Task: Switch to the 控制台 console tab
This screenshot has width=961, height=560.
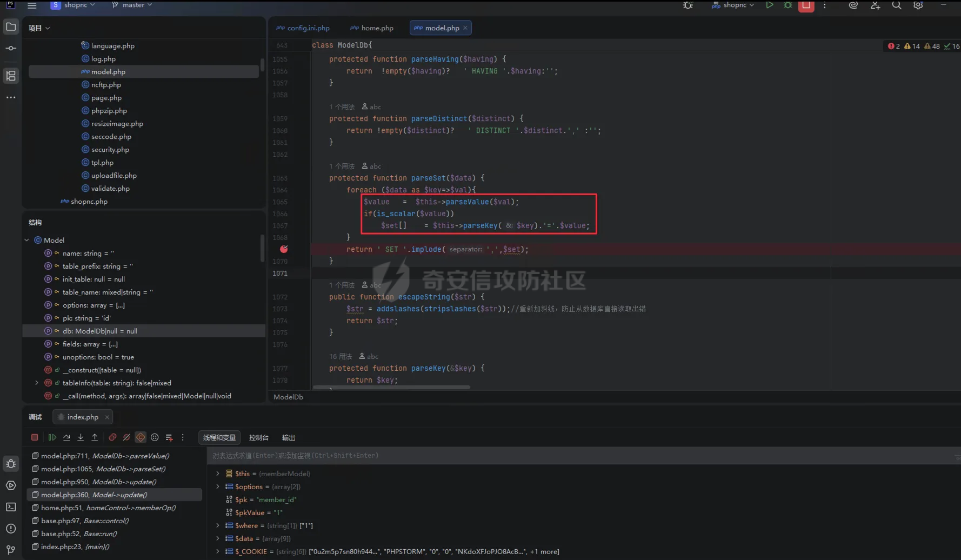Action: tap(258, 438)
